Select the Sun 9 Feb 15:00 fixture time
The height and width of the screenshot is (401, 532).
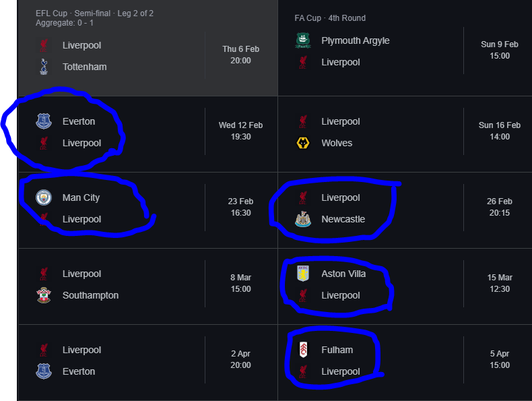[500, 50]
